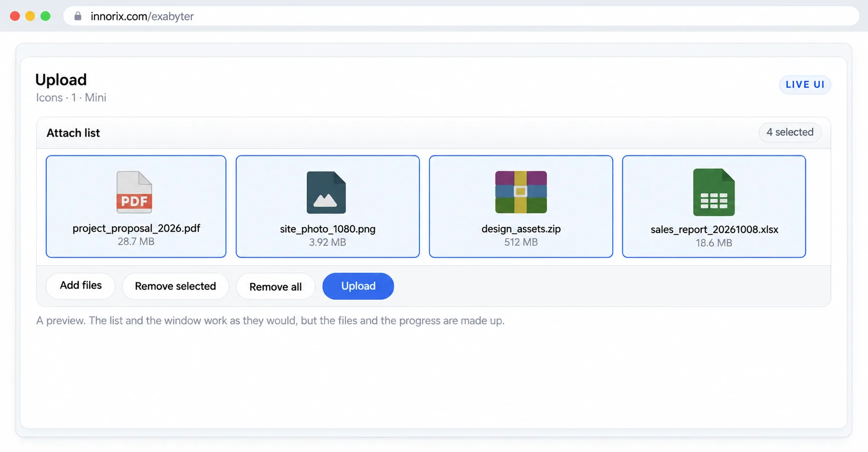Viewport: 868px width, 452px height.
Task: Click Remove selected button
Action: tap(175, 286)
